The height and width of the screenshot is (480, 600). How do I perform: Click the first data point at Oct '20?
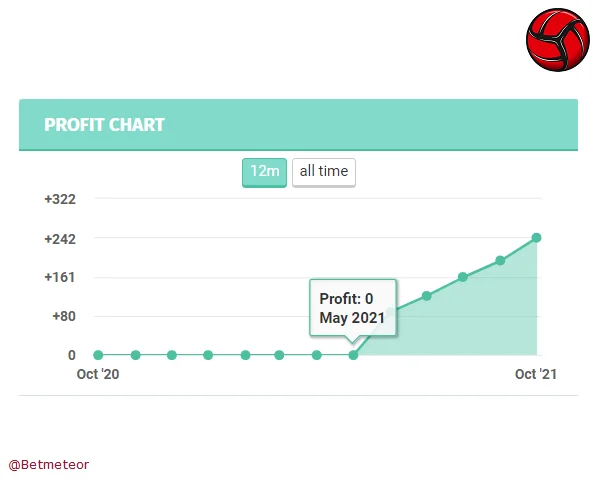pyautogui.click(x=98, y=355)
